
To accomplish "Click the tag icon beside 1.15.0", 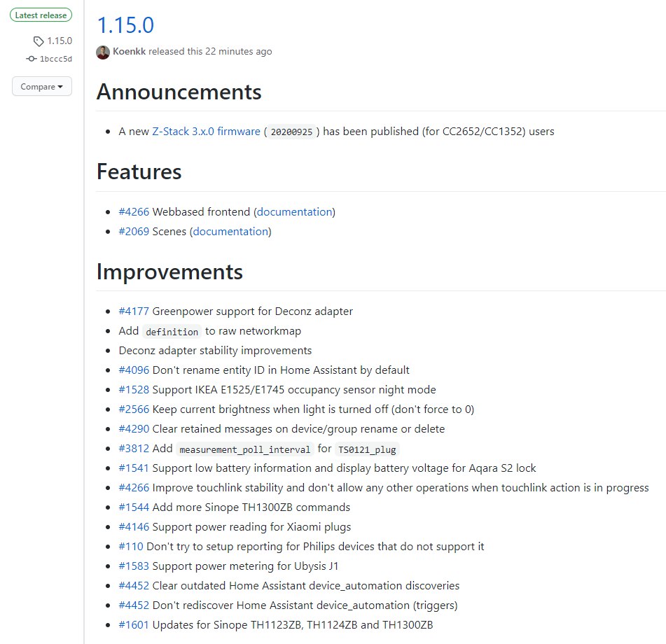I will tap(39, 41).
